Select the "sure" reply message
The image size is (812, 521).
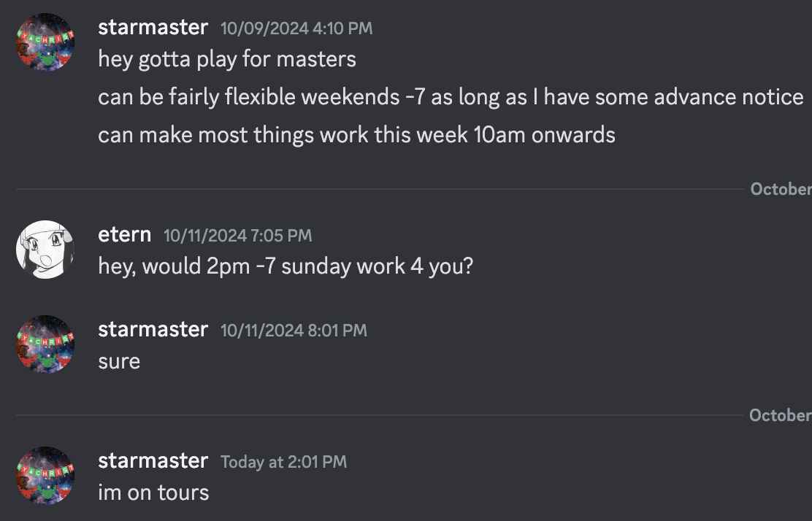tap(119, 361)
